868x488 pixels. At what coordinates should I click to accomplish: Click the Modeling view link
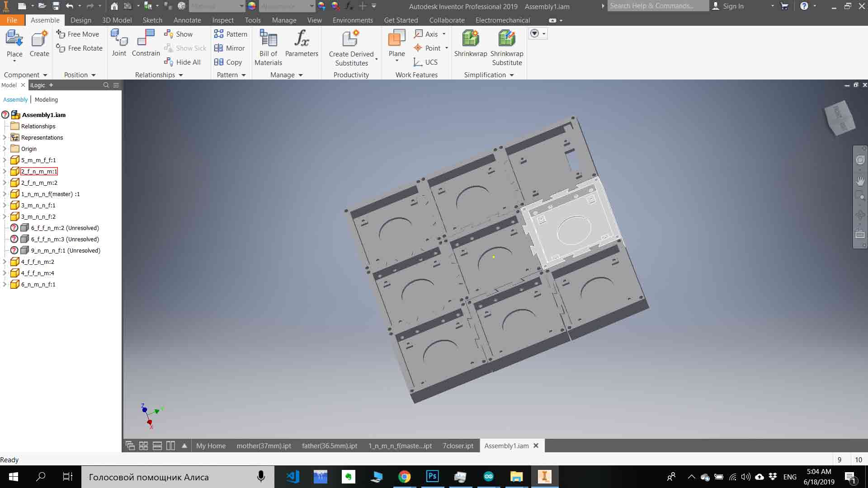click(x=46, y=99)
